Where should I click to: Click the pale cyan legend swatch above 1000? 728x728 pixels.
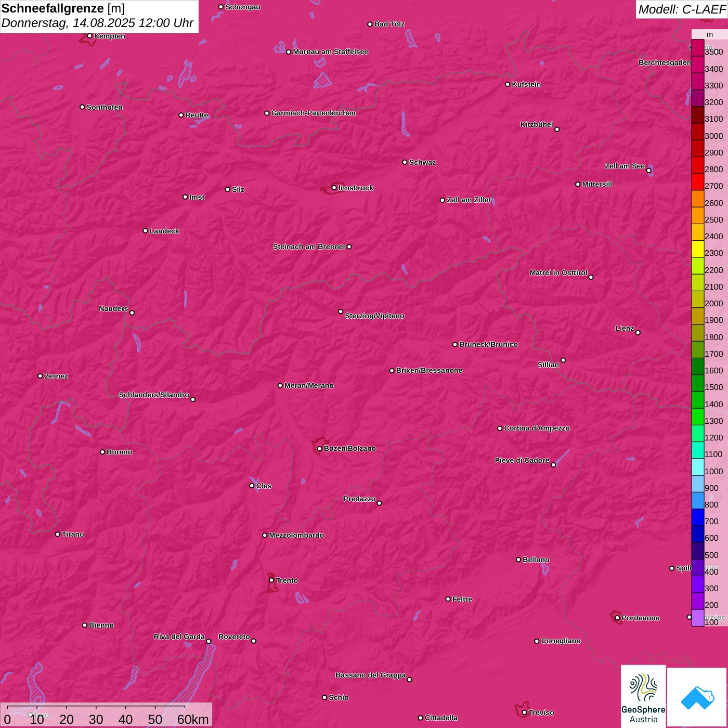tap(697, 467)
